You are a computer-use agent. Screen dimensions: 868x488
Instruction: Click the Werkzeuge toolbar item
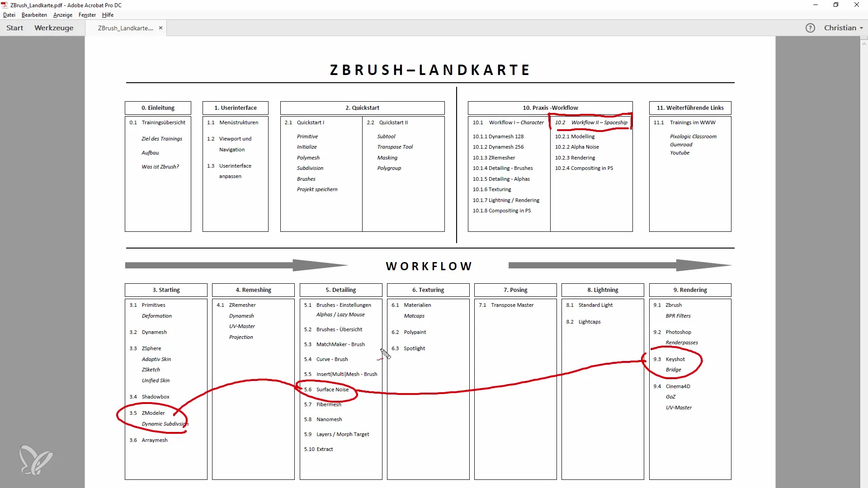54,28
